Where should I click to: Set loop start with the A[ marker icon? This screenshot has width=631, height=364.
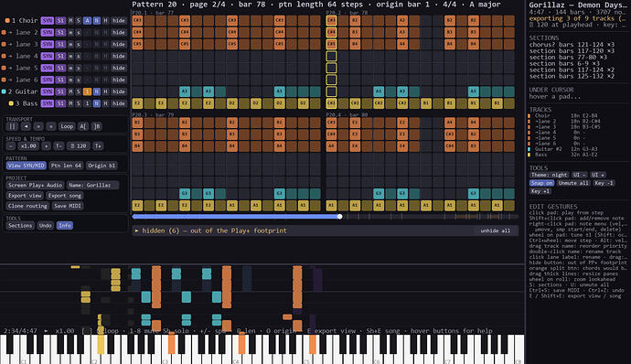click(83, 126)
